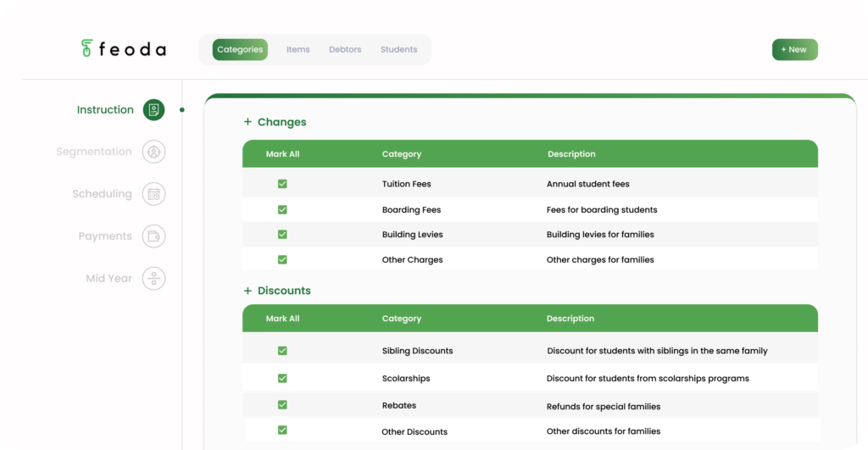The width and height of the screenshot is (868, 450).
Task: Open the Mid Year divide icon
Action: point(154,279)
